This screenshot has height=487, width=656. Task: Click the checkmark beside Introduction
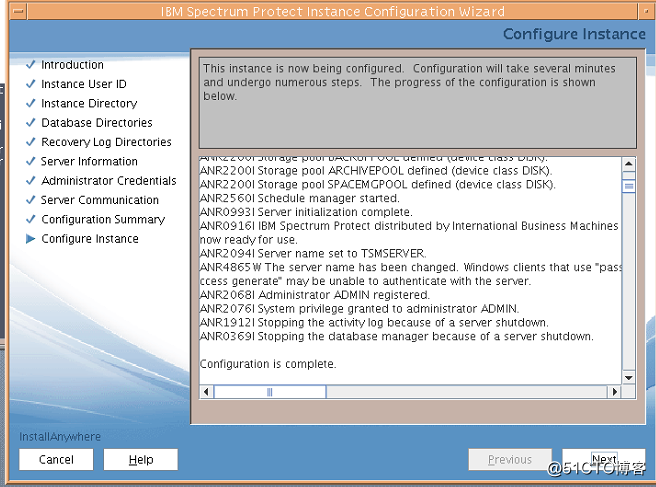tap(31, 64)
